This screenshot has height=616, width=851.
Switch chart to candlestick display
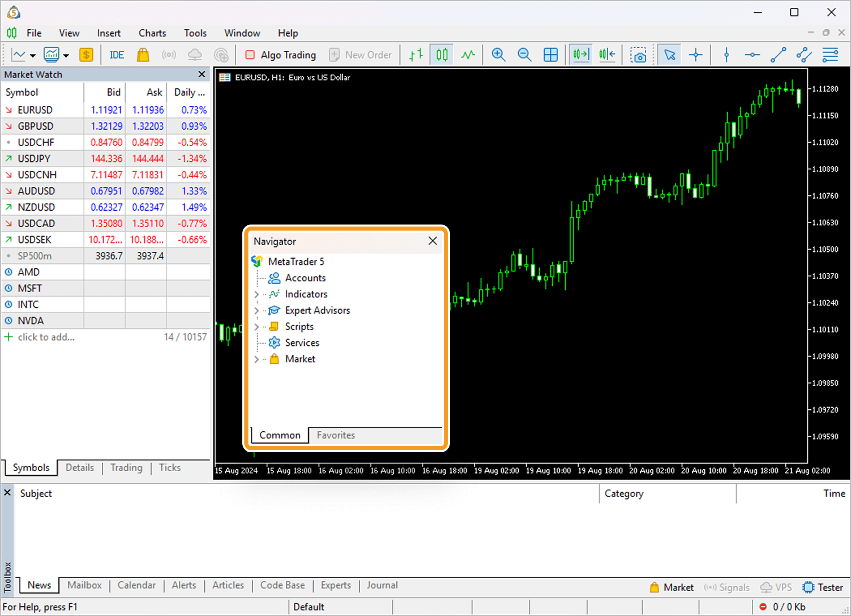pos(441,54)
